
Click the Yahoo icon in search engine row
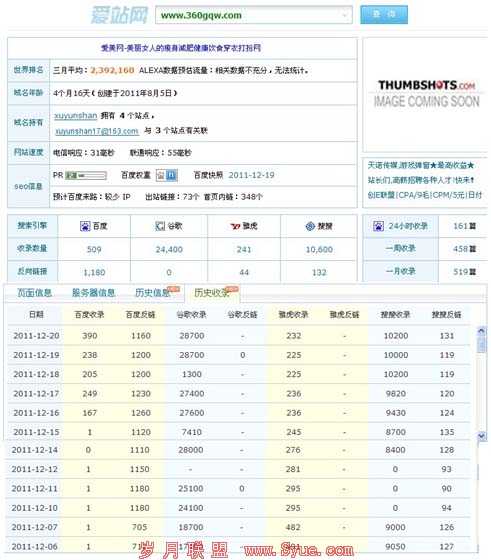235,226
